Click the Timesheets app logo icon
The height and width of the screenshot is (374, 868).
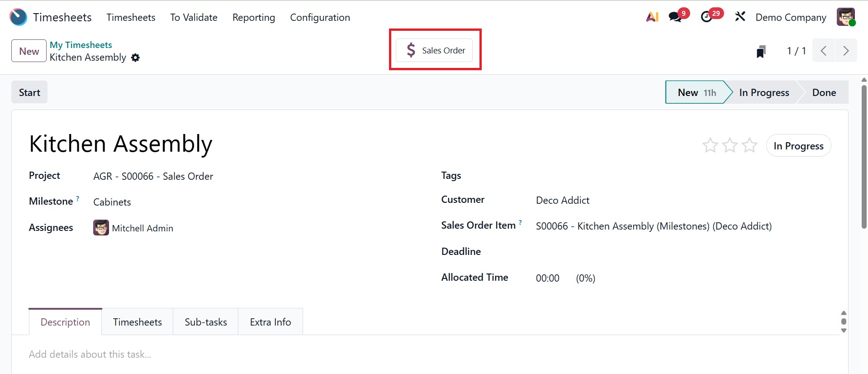18,17
